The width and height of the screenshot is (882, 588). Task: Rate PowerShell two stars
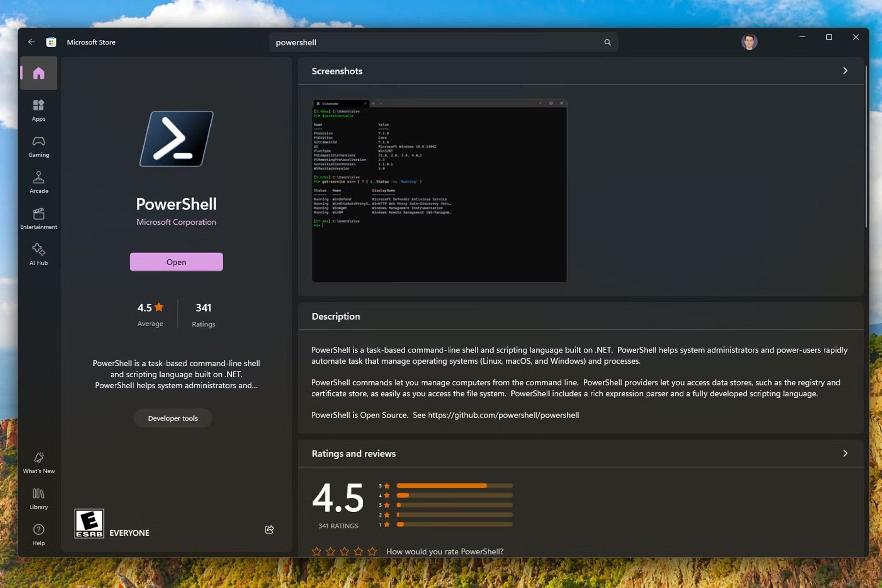pos(330,551)
